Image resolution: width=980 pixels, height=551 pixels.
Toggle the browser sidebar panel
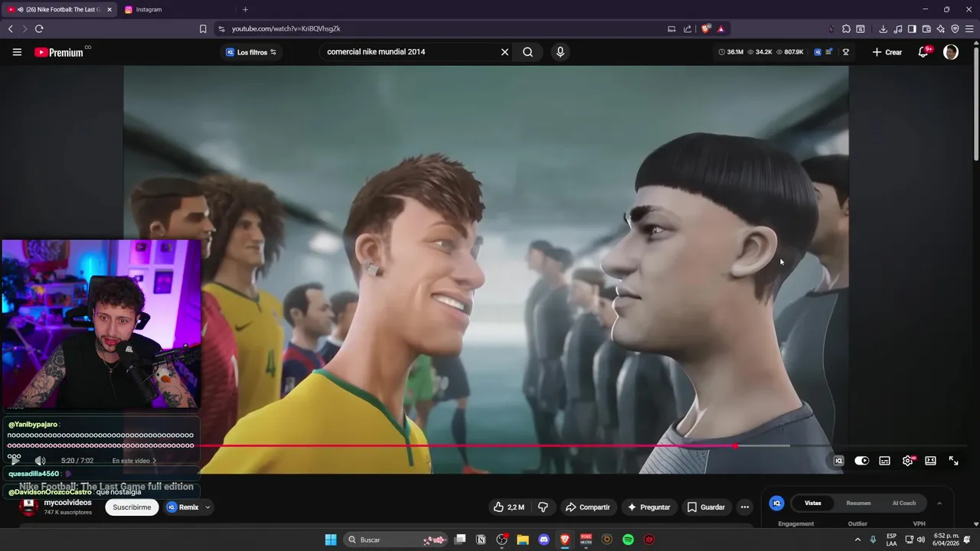click(912, 29)
